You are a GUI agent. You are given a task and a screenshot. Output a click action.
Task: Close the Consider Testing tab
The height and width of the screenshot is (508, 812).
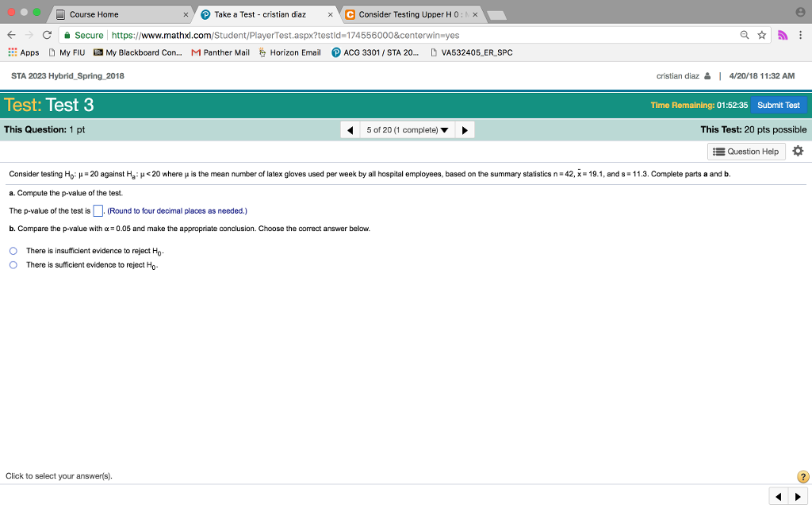[475, 14]
